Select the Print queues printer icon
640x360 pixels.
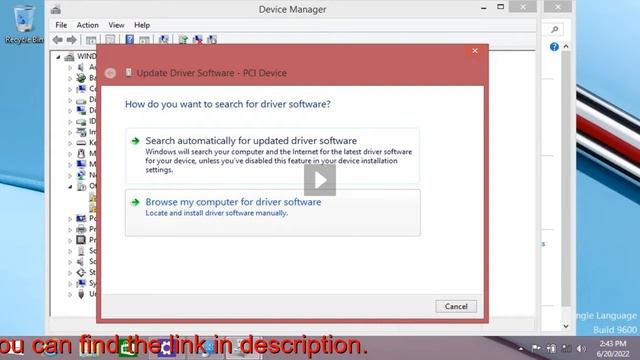coord(81,229)
